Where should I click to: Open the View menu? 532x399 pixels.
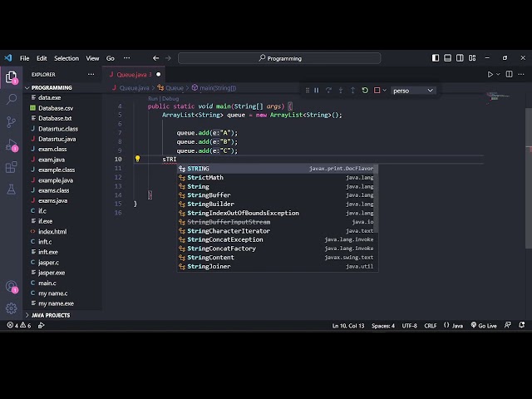point(92,58)
